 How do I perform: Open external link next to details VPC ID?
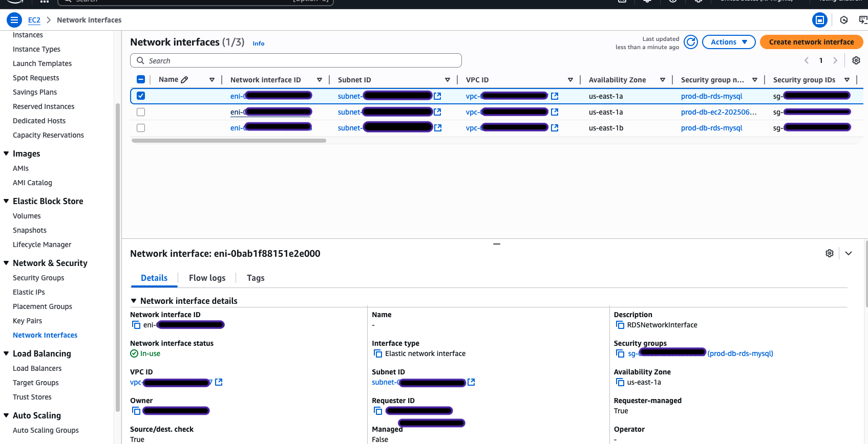(219, 382)
